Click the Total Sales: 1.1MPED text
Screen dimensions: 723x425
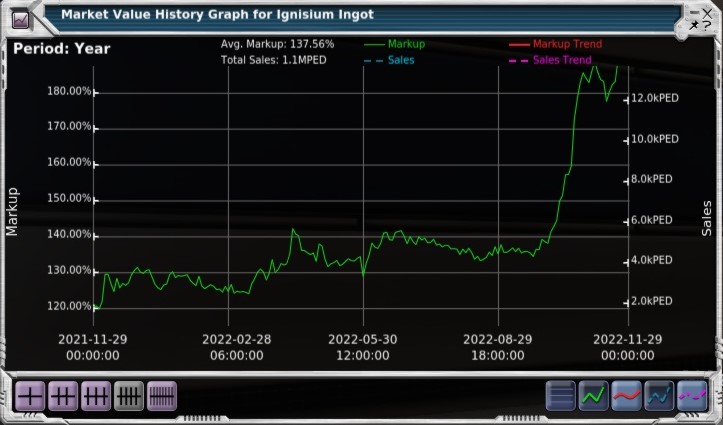click(273, 60)
